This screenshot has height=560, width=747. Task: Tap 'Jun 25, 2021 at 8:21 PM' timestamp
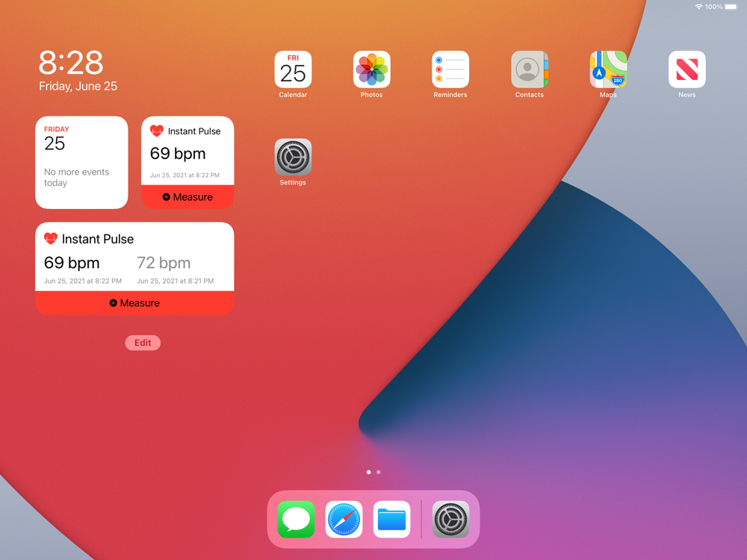176,281
